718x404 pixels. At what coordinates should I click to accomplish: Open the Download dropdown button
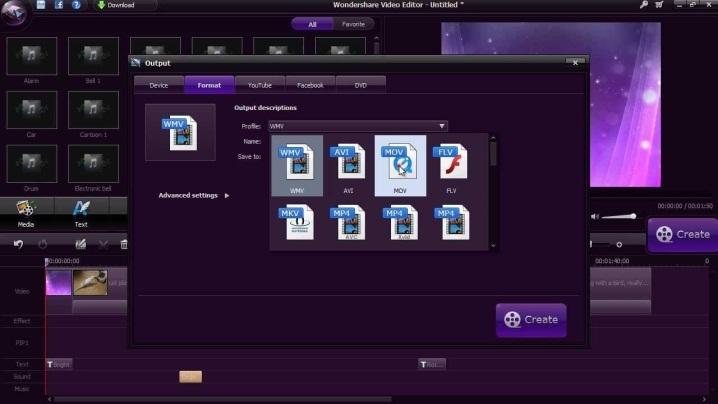click(x=125, y=5)
